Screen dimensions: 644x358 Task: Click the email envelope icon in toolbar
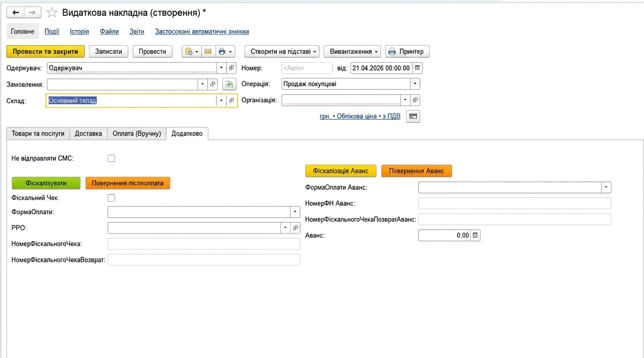tap(208, 51)
